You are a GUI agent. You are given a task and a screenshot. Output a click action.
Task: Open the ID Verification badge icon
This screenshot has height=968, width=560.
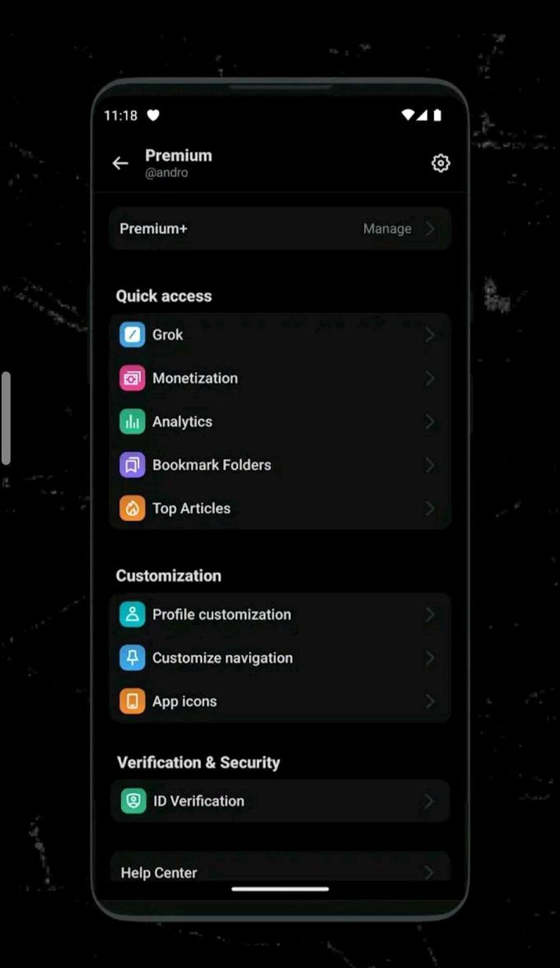133,801
